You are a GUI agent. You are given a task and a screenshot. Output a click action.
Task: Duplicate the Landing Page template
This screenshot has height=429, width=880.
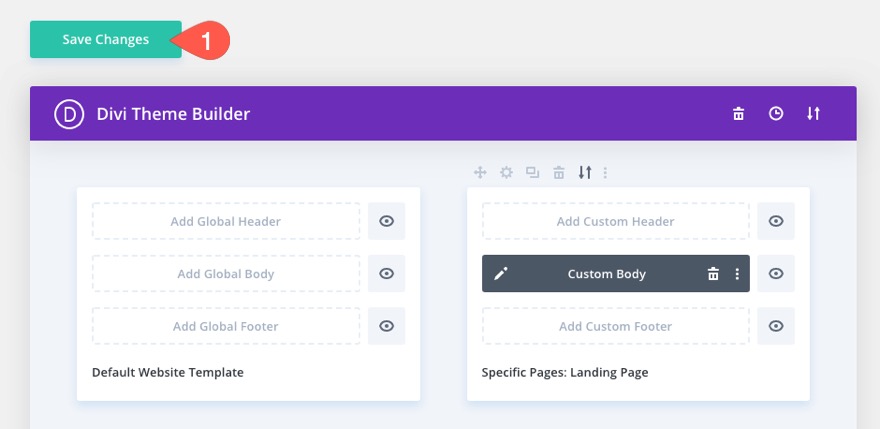(532, 173)
